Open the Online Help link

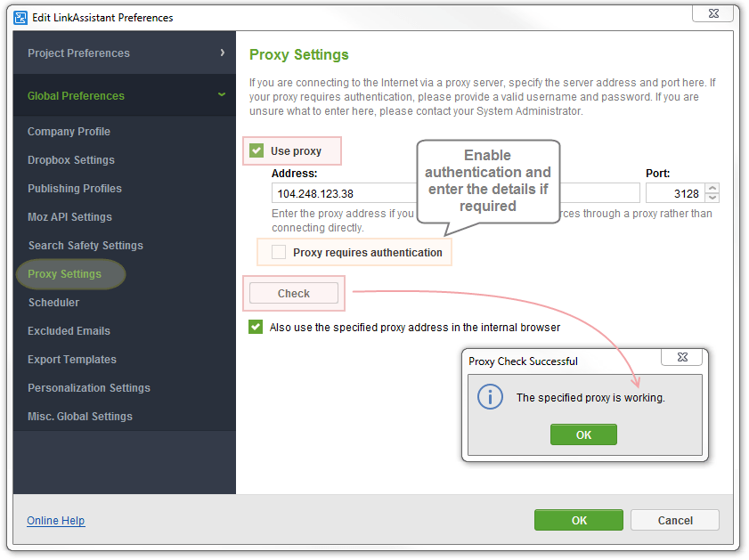[56, 520]
